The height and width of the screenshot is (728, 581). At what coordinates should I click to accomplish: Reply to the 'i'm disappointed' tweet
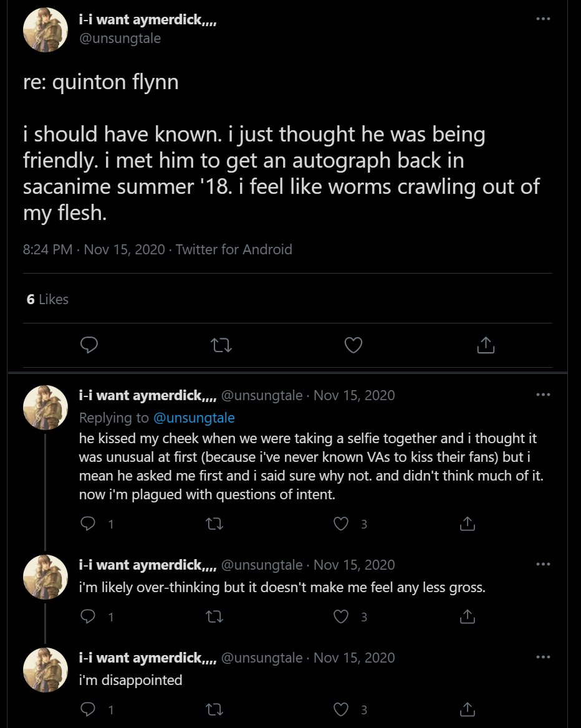88,709
